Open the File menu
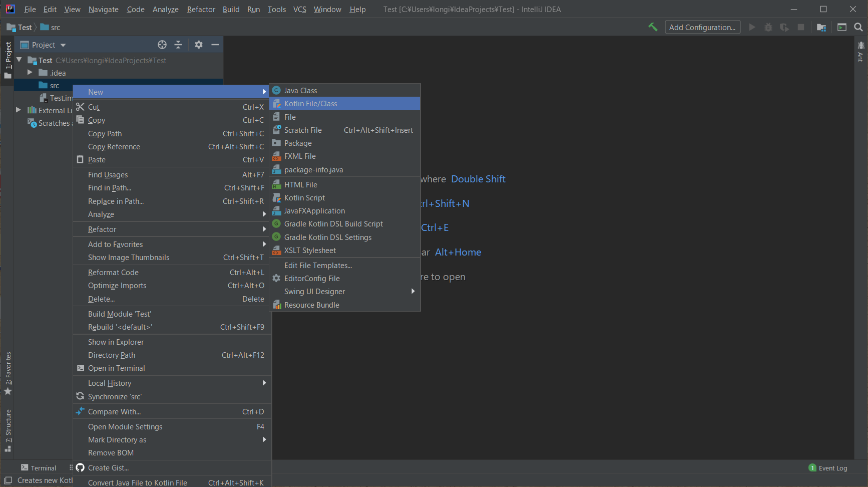The width and height of the screenshot is (868, 487). point(30,10)
